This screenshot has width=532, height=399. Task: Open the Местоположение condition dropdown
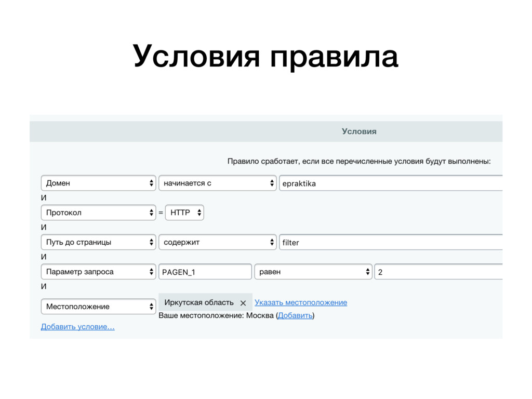coord(98,307)
